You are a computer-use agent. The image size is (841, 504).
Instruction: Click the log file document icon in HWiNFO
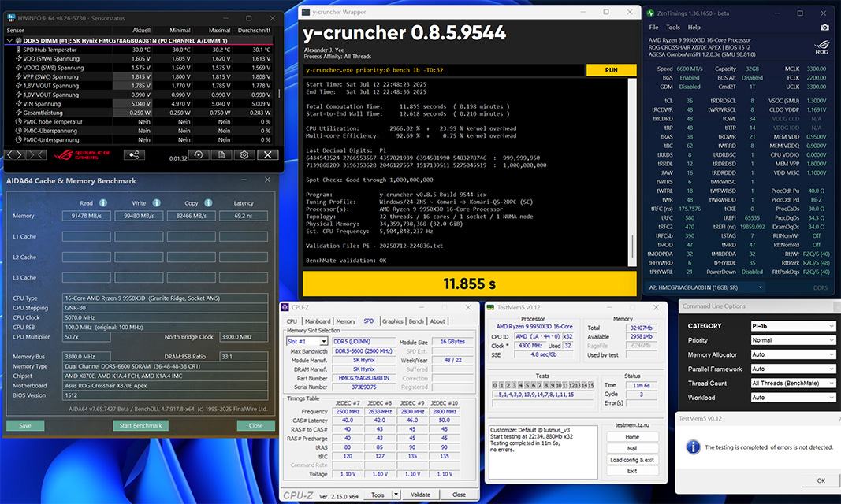click(x=221, y=155)
